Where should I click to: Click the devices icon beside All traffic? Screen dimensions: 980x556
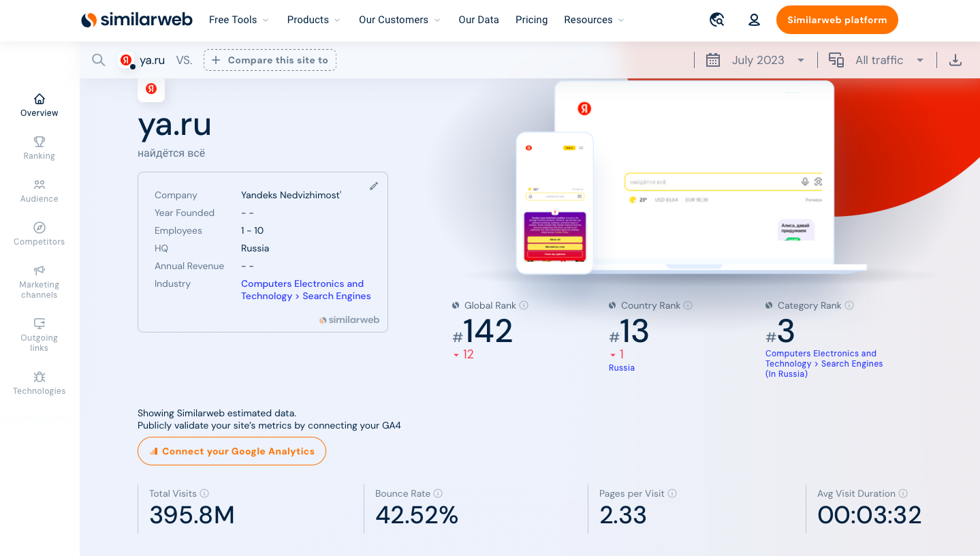(836, 60)
